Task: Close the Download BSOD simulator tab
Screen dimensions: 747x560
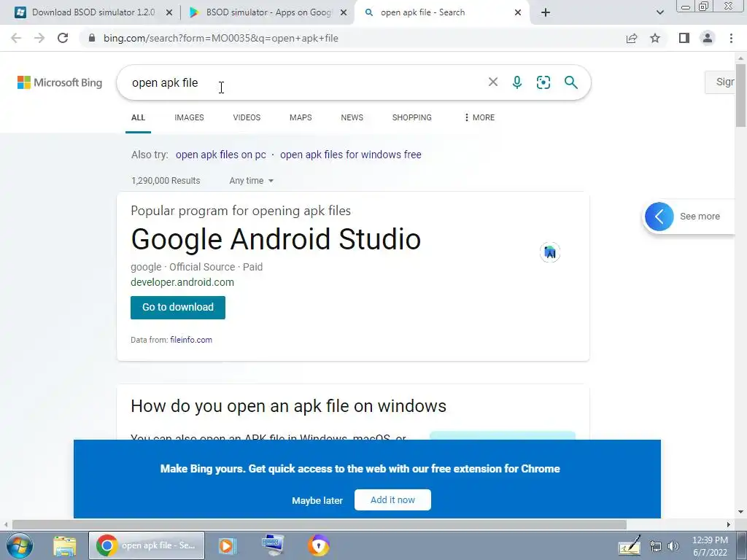Action: click(169, 13)
